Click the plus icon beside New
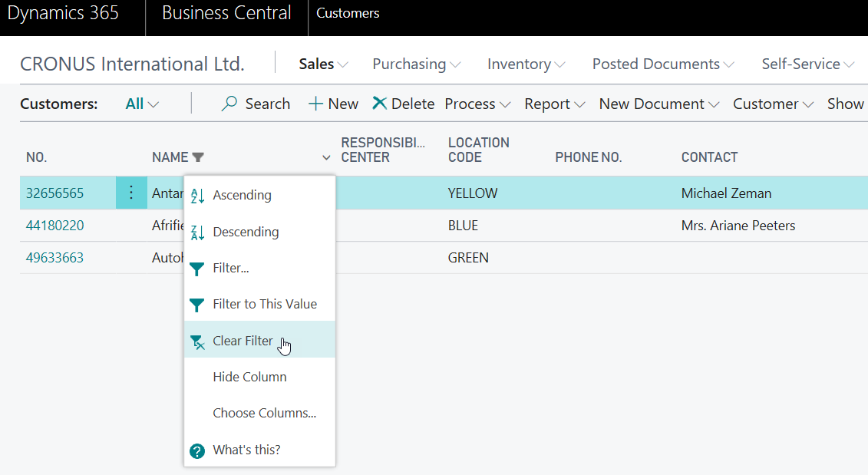The width and height of the screenshot is (868, 475). [315, 104]
